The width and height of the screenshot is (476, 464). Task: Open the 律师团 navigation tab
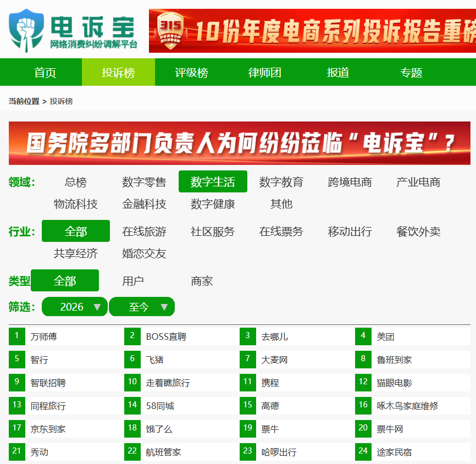tap(264, 72)
